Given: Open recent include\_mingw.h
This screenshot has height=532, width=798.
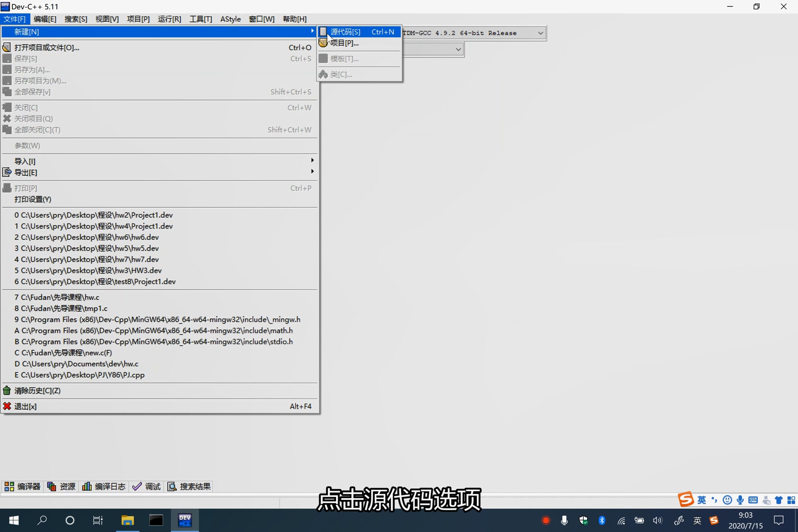Looking at the screenshot, I should (160, 319).
